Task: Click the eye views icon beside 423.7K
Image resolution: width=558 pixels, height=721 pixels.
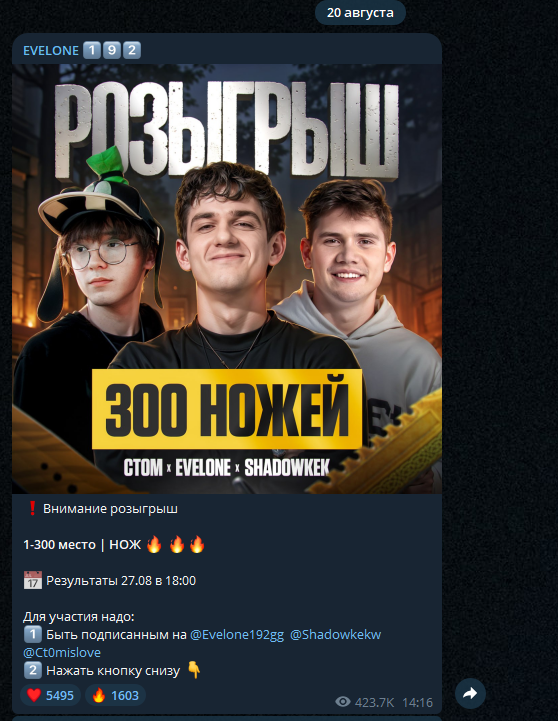Action: point(342,702)
